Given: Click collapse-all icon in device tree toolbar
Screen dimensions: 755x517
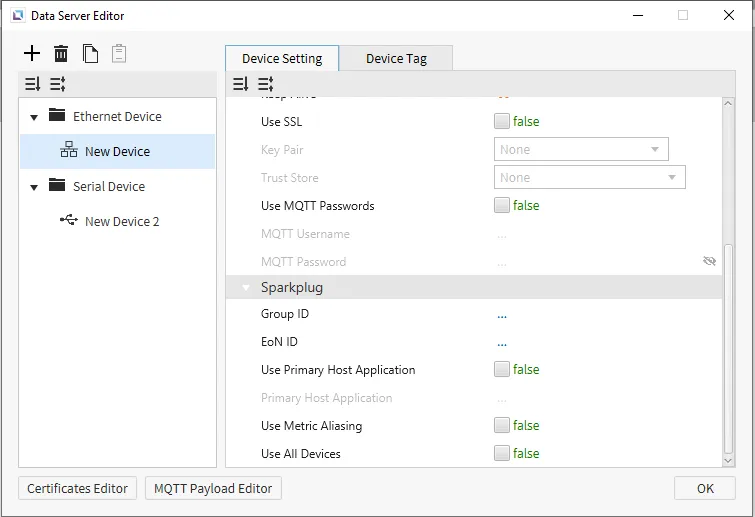Looking at the screenshot, I should click(x=57, y=85).
